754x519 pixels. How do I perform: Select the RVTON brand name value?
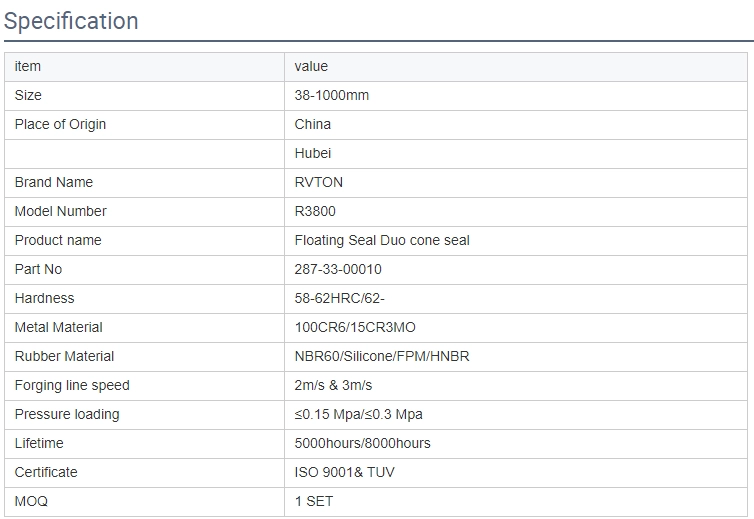(x=318, y=182)
